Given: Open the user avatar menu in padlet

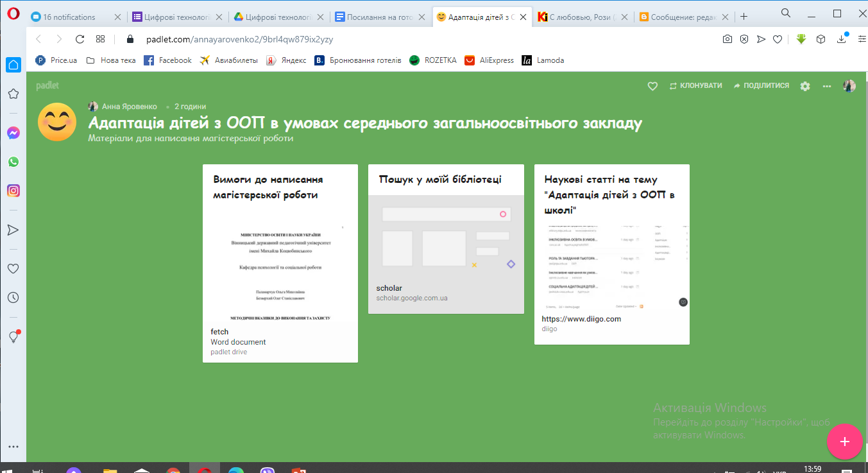Looking at the screenshot, I should pos(849,86).
